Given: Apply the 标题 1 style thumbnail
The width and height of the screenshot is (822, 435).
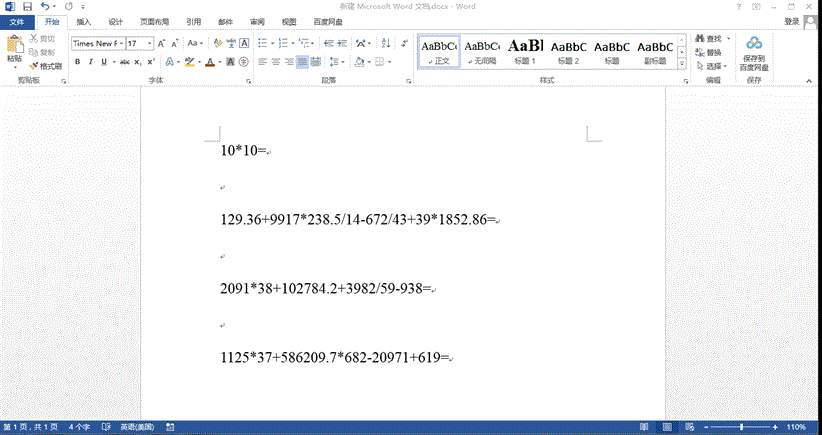Looking at the screenshot, I should coord(526,52).
